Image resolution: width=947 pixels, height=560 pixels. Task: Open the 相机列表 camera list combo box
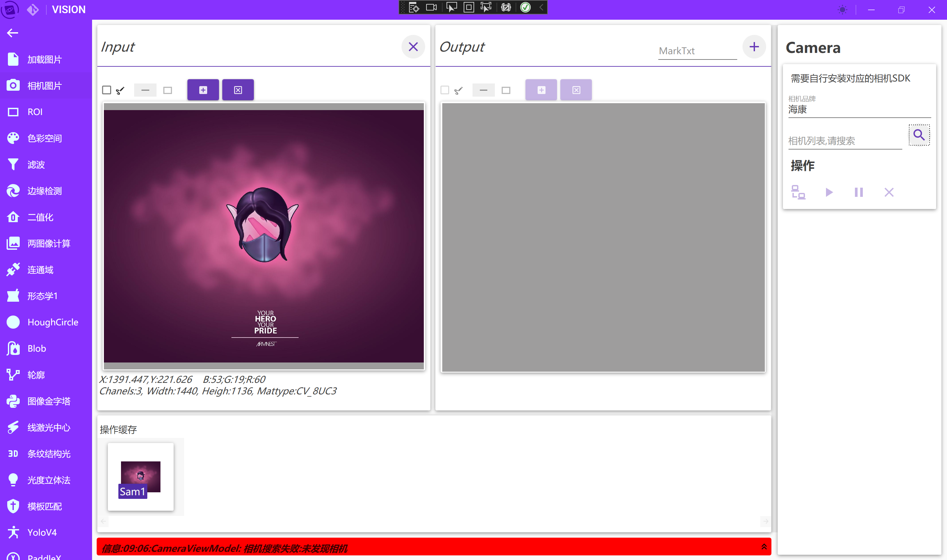(x=845, y=141)
